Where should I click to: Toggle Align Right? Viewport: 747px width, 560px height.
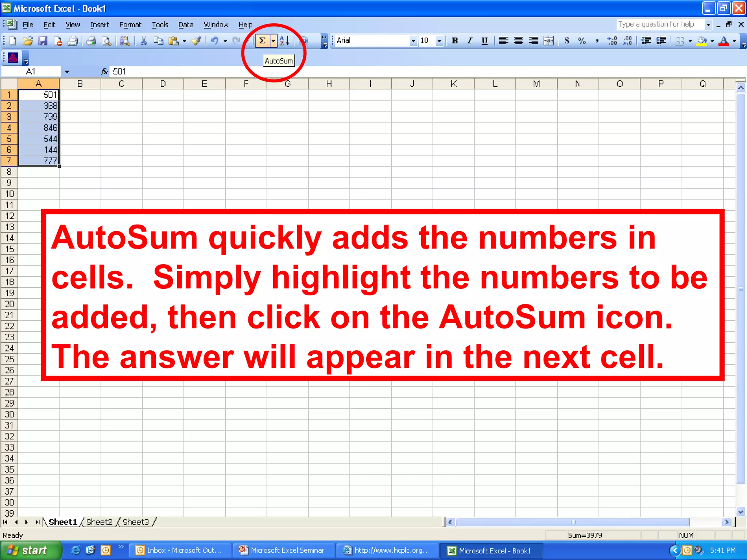click(533, 41)
